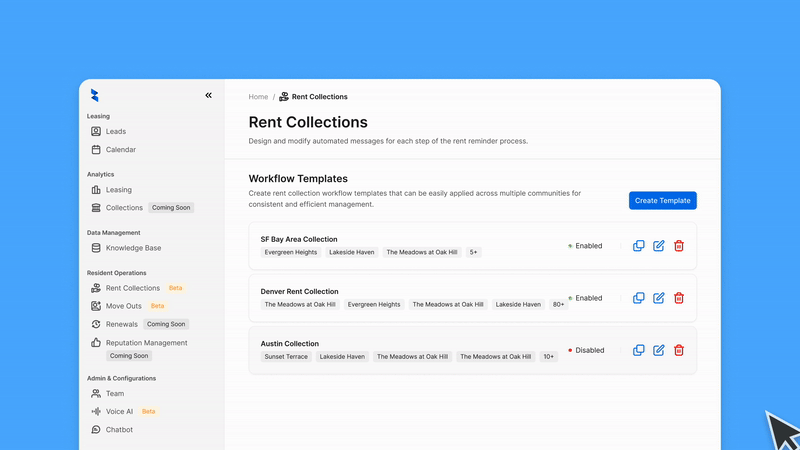The width and height of the screenshot is (800, 450).
Task: Duplicate the Denver Rent Collection template
Action: pyautogui.click(x=638, y=298)
